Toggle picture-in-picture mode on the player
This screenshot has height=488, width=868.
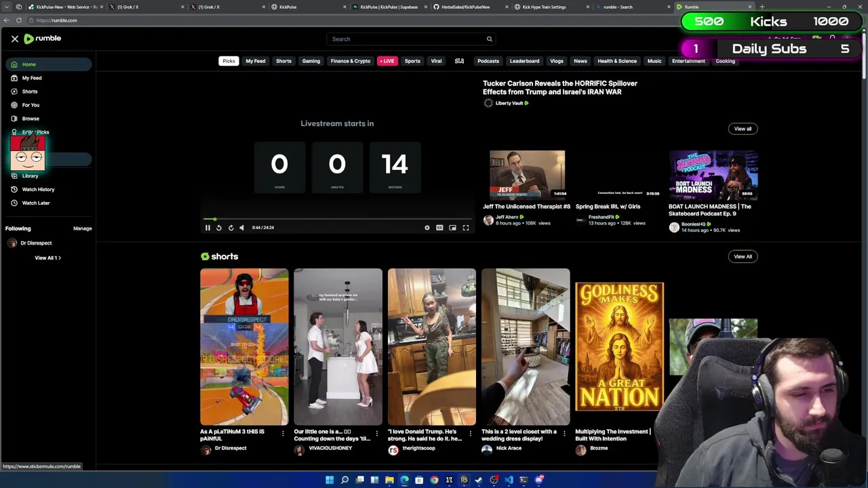point(452,228)
